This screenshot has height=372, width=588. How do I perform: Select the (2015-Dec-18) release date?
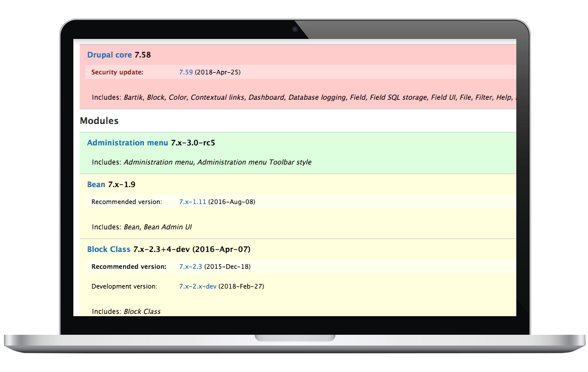pos(227,267)
